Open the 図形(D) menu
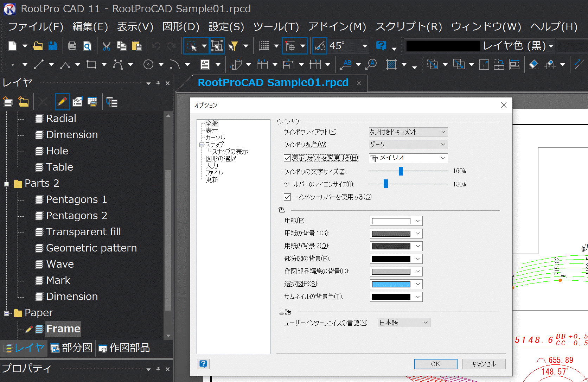The height and width of the screenshot is (382, 588). pyautogui.click(x=181, y=27)
